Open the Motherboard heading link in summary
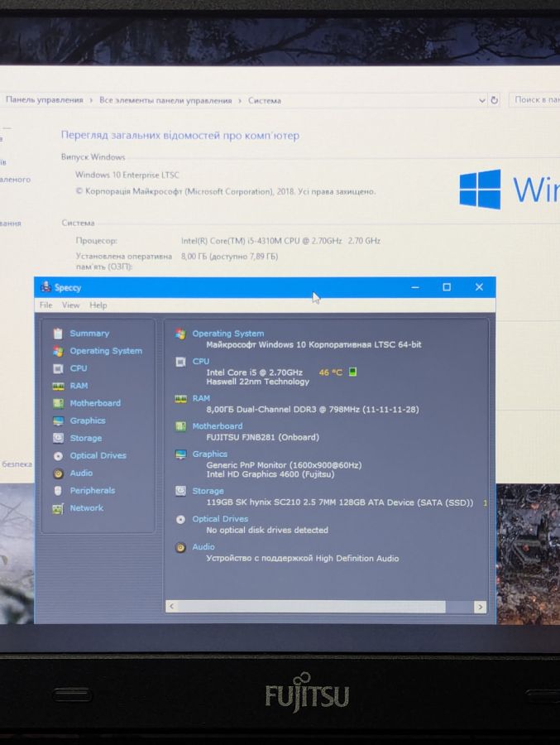Image resolution: width=560 pixels, height=745 pixels. point(218,426)
